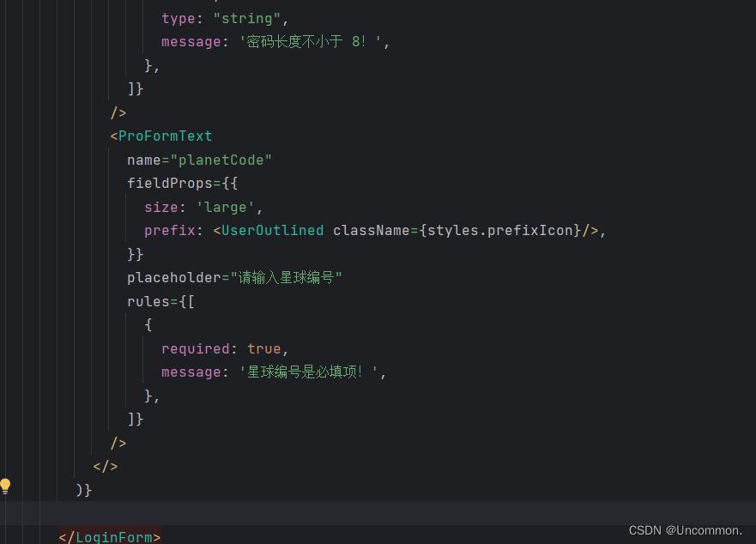
Task: Click the opening { brace under rules
Action: pos(148,325)
